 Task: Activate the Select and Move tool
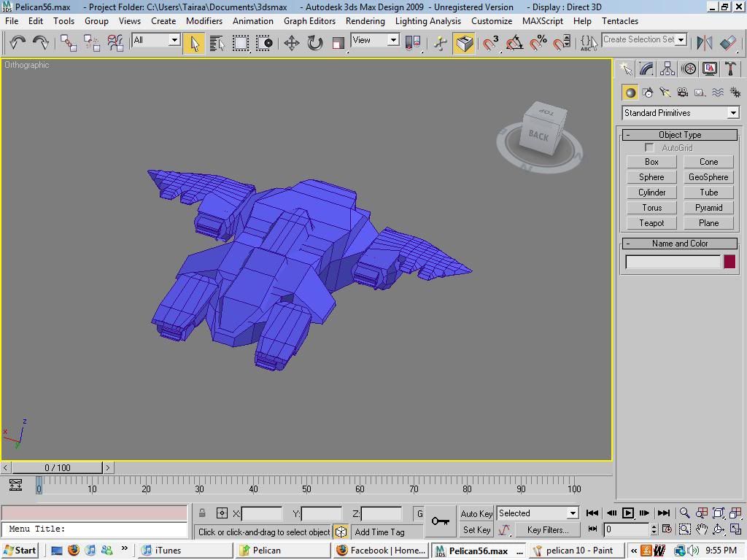point(292,43)
